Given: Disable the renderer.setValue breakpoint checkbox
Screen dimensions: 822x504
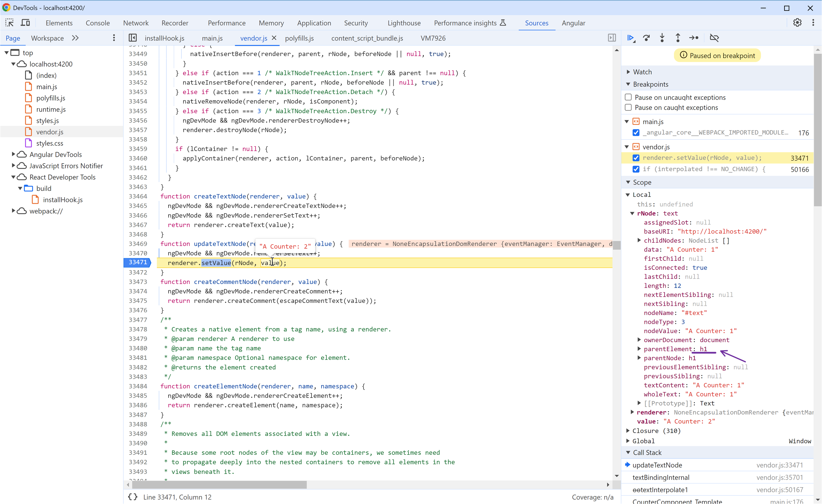Looking at the screenshot, I should (636, 158).
